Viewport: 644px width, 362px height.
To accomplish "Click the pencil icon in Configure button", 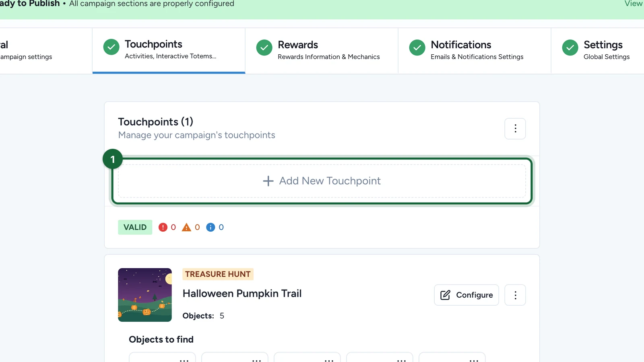I will [x=445, y=295].
